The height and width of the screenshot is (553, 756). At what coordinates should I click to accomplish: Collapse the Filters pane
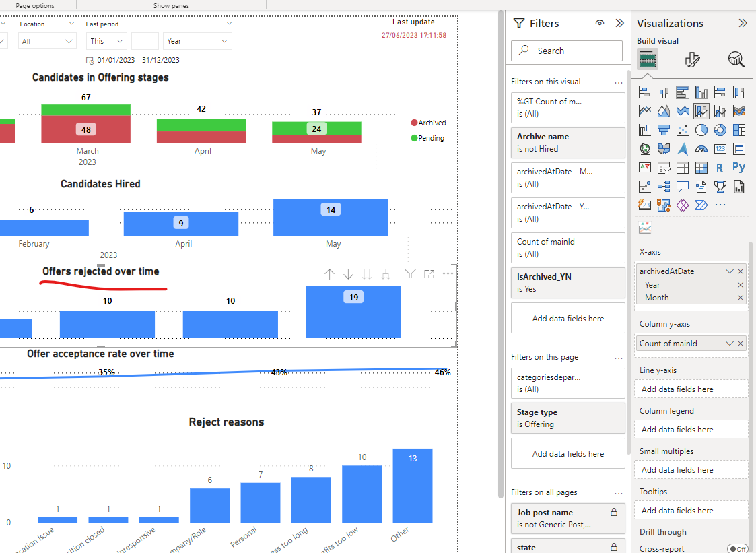[620, 23]
